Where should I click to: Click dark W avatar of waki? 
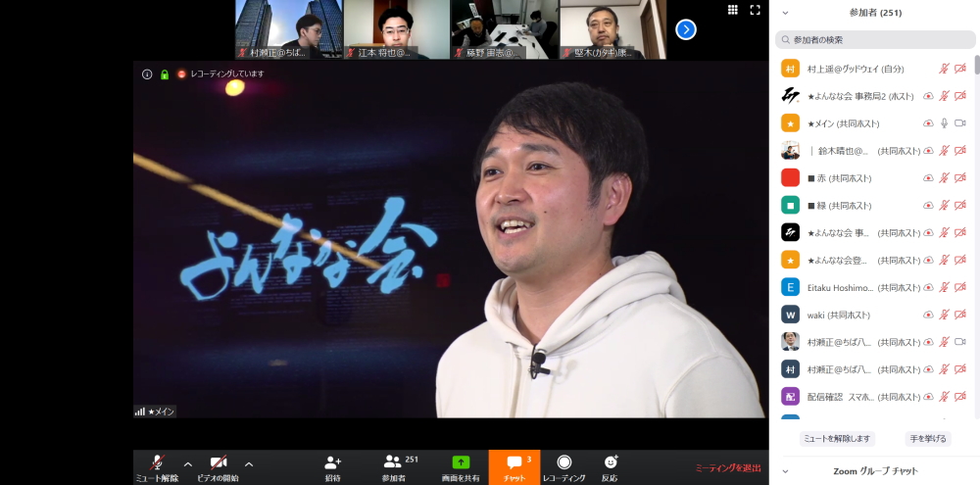pos(790,315)
